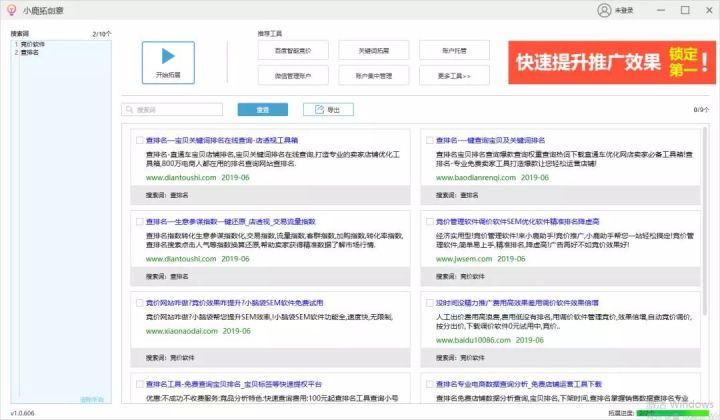The height and width of the screenshot is (420, 720).
Task: Maximize the 小鹿拓创意 window
Action: click(x=685, y=10)
